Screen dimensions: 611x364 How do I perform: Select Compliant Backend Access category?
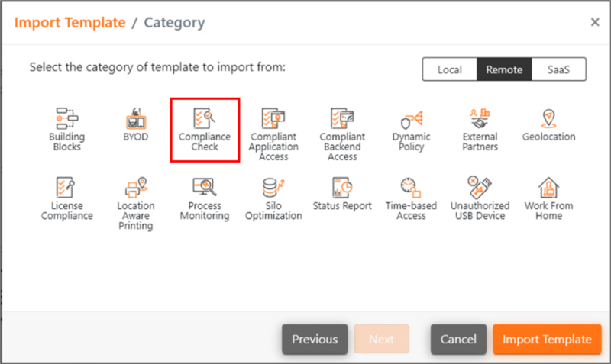(342, 135)
